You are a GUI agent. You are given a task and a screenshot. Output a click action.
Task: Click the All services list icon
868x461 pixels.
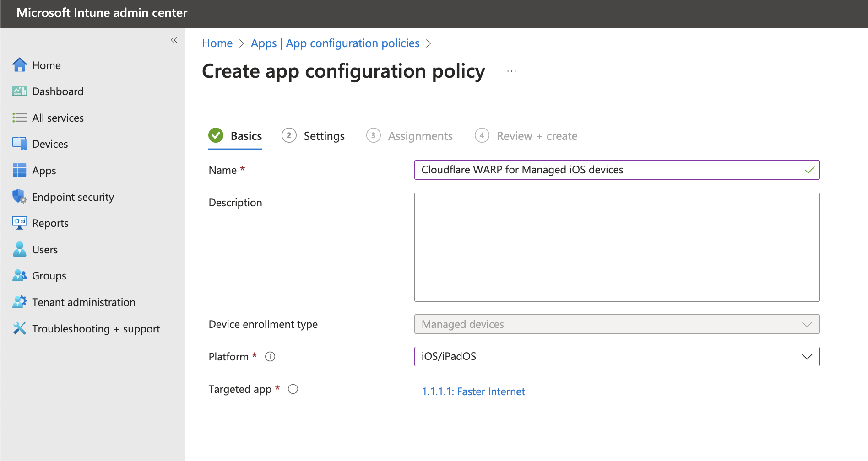(19, 118)
